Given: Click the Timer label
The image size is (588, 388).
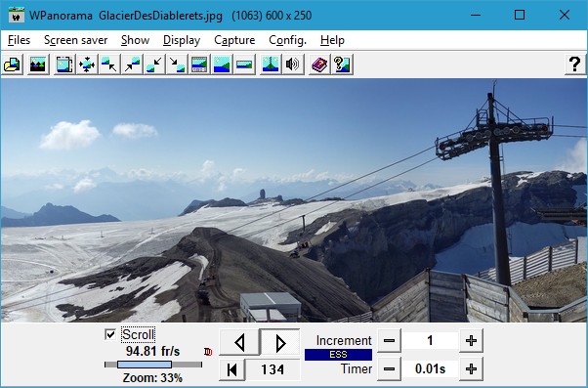Looking at the screenshot, I should [357, 368].
